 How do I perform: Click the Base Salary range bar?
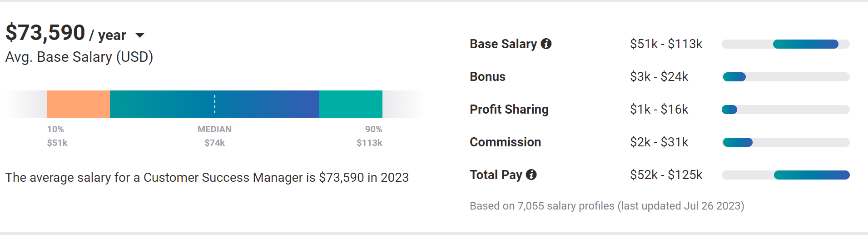pyautogui.click(x=785, y=44)
